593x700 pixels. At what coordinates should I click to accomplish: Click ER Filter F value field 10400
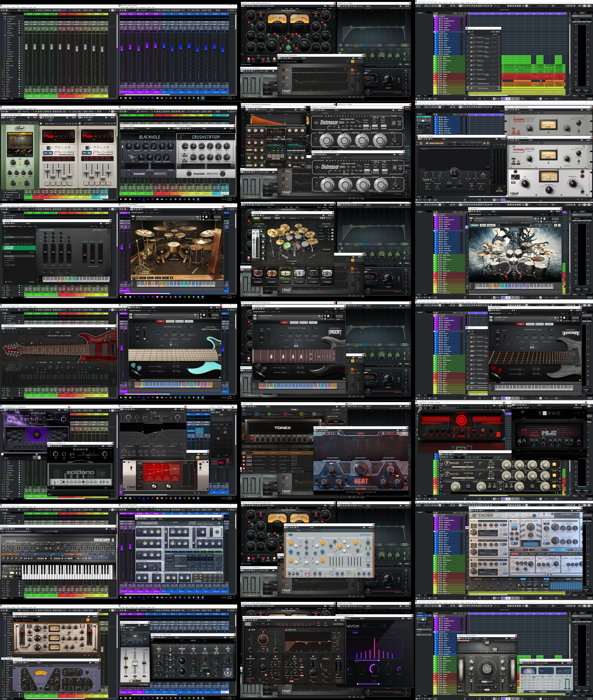[283, 139]
